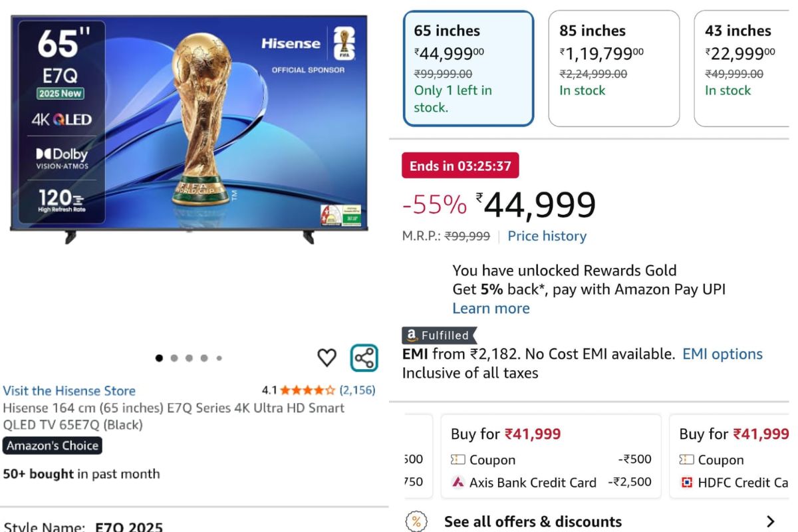This screenshot has width=798, height=532.
Task: Click the Amazon's Choice badge
Action: (x=52, y=447)
